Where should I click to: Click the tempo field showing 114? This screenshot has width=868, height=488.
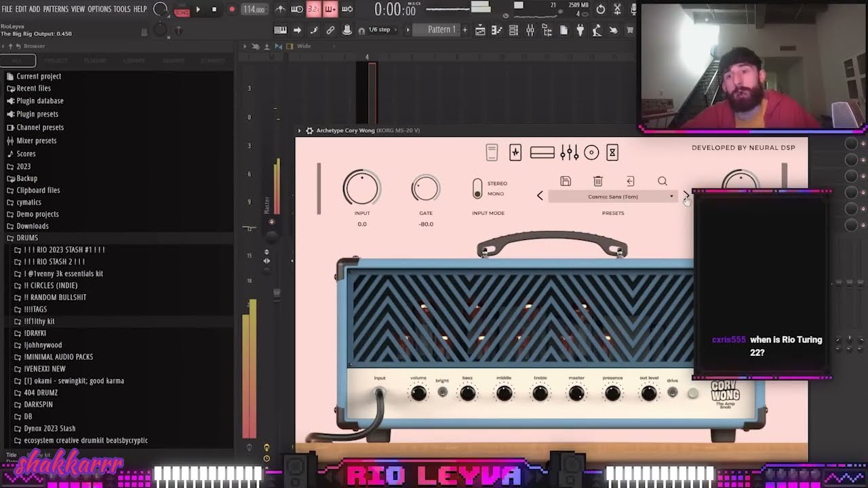[x=254, y=9]
